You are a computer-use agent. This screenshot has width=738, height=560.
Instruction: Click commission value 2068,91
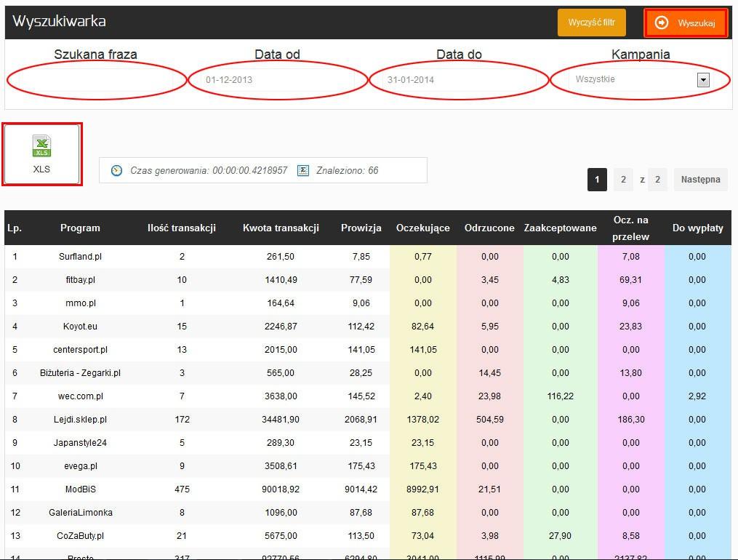coord(361,420)
